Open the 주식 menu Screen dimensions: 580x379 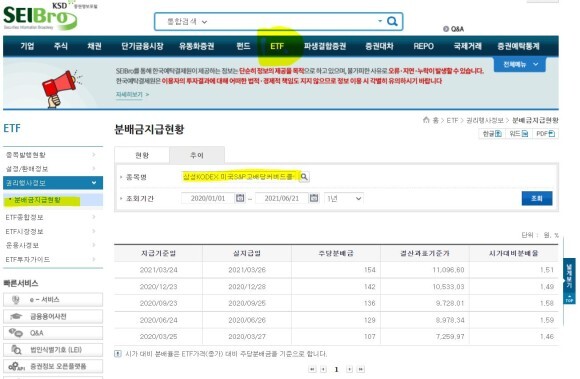[x=61, y=46]
